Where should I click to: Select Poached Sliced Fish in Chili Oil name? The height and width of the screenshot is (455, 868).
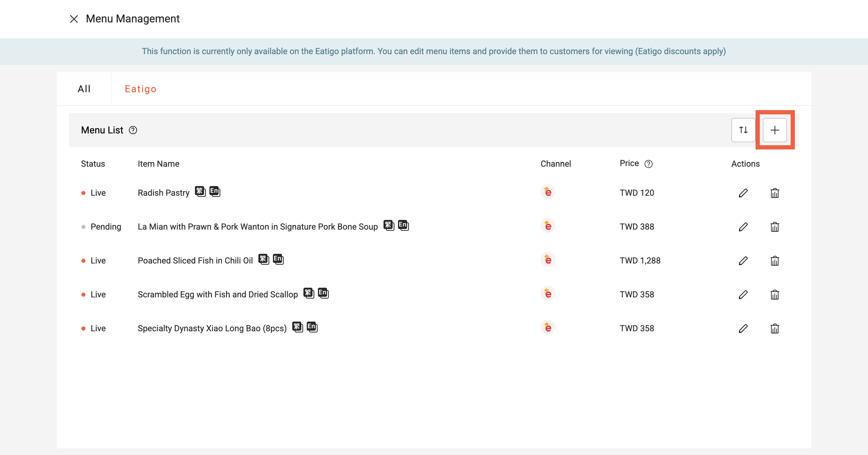pyautogui.click(x=195, y=261)
